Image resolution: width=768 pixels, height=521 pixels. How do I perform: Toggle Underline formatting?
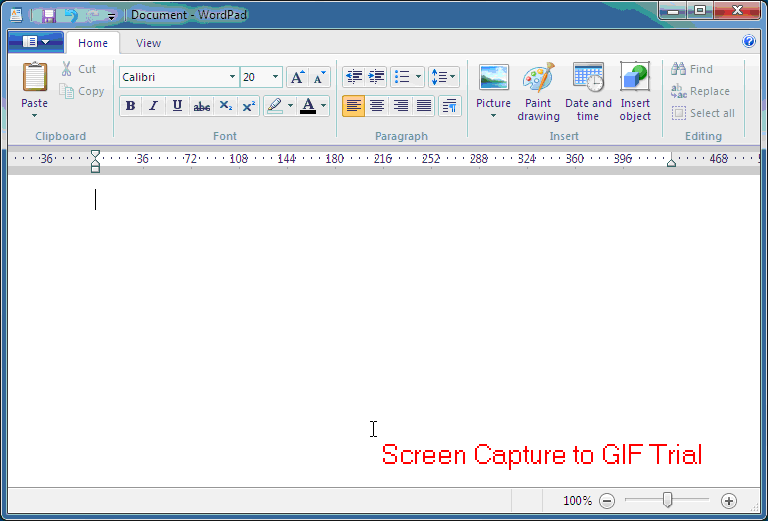177,106
